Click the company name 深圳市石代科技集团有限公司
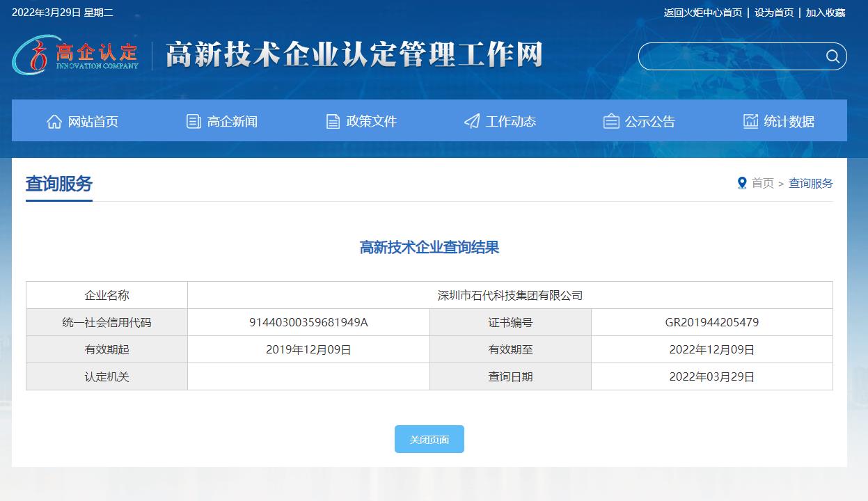The image size is (868, 501). (510, 295)
